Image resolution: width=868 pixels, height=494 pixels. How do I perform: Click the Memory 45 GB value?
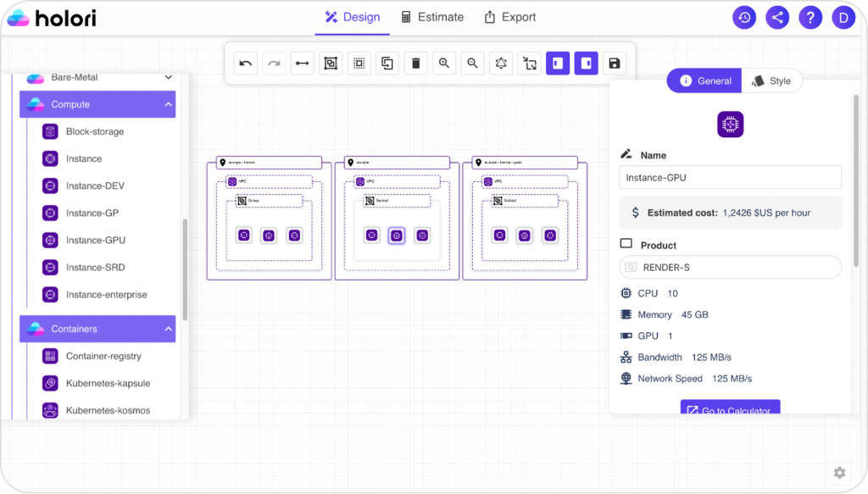pyautogui.click(x=695, y=314)
